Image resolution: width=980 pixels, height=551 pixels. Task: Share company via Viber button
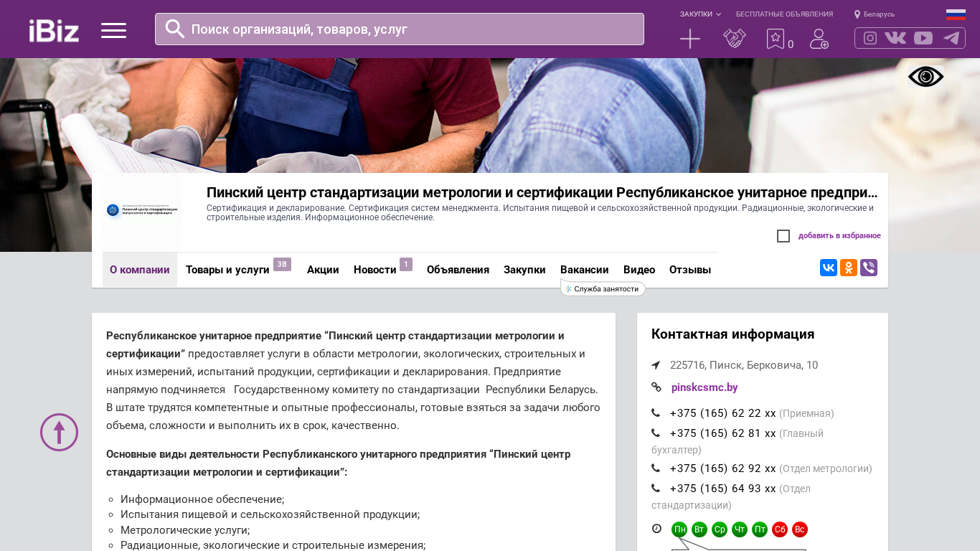869,268
